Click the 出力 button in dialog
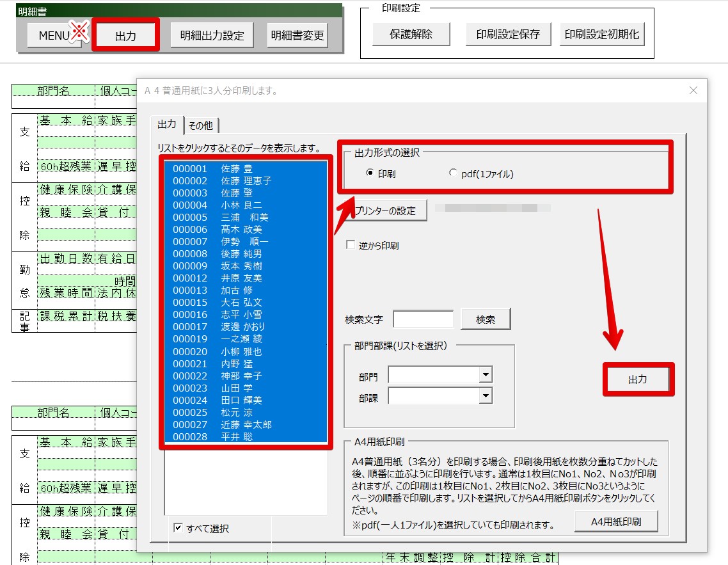The width and height of the screenshot is (728, 565). [x=638, y=379]
